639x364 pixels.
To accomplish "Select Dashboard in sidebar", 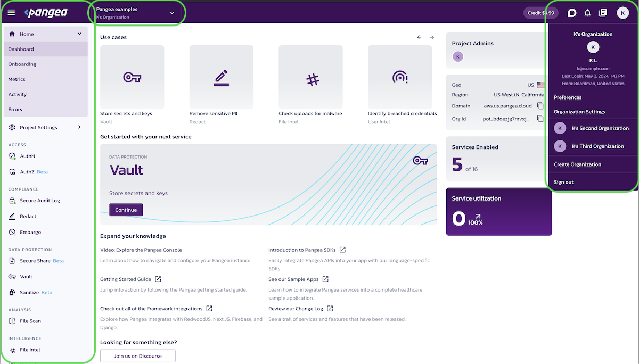I will [45, 49].
